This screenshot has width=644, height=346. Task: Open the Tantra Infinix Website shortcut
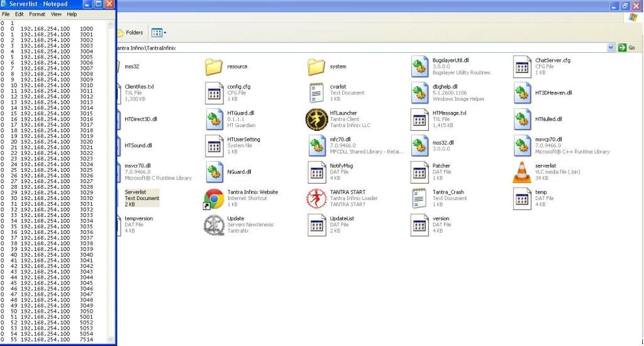coord(214,198)
